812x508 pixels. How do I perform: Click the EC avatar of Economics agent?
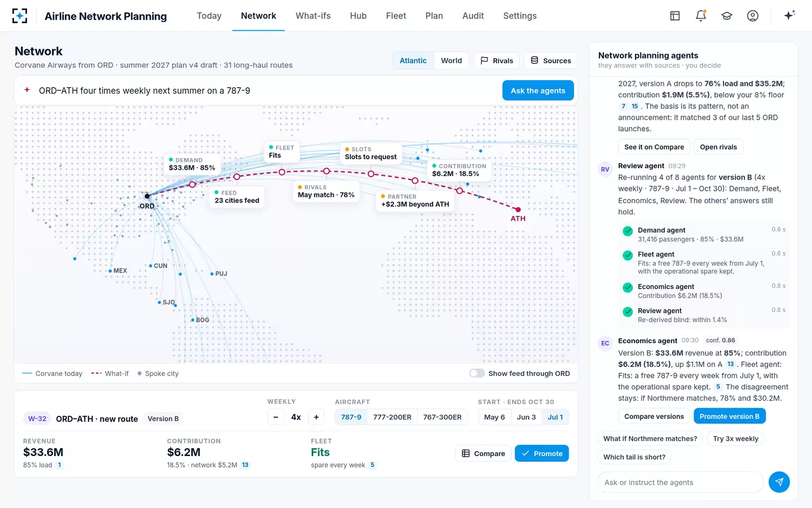pyautogui.click(x=605, y=343)
